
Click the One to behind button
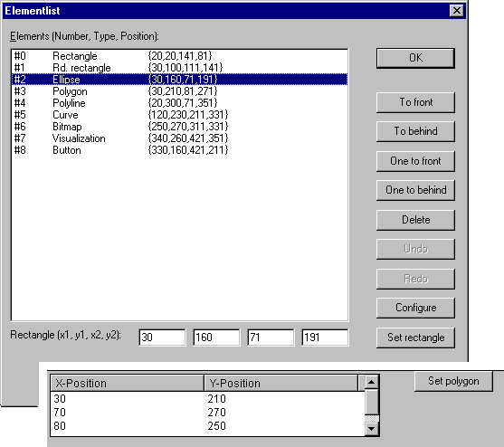(415, 190)
